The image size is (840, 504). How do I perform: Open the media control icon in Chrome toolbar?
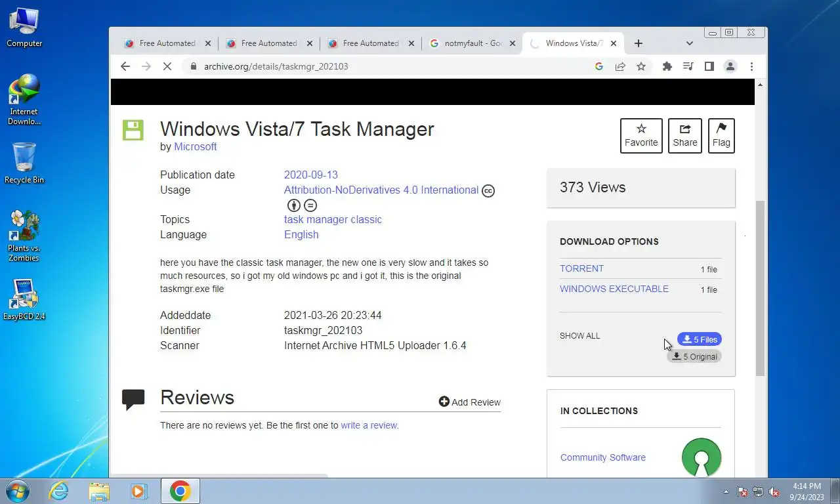point(688,66)
